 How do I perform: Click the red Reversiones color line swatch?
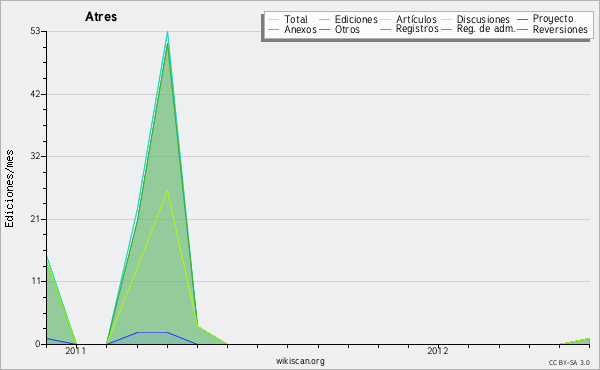tap(522, 29)
